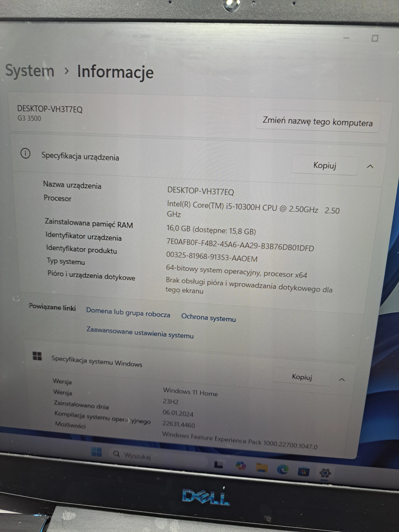Image resolution: width=399 pixels, height=532 pixels.
Task: Open Domena lub grupa robocza link
Action: point(128,312)
